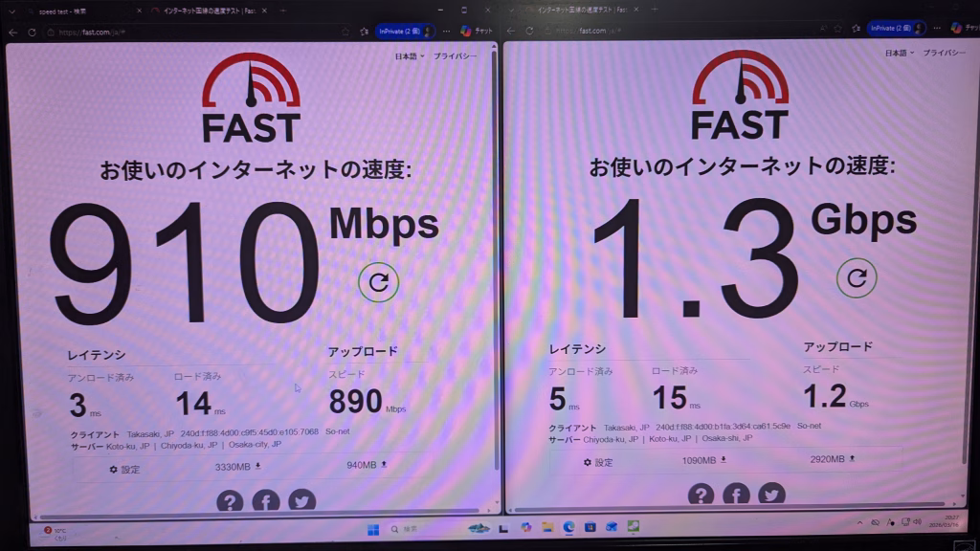Rerun the speed test in left window
The height and width of the screenshot is (551, 980).
(378, 282)
